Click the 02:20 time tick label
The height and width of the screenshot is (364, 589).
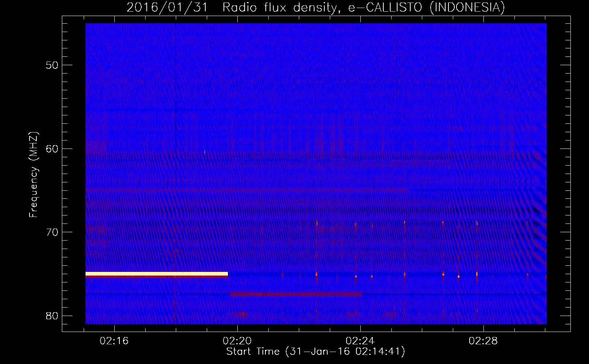coord(237,341)
